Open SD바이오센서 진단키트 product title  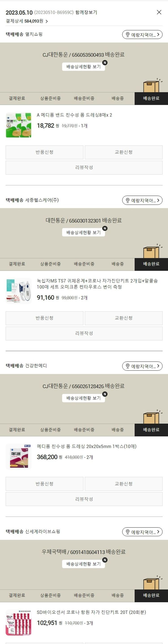[91, 612]
